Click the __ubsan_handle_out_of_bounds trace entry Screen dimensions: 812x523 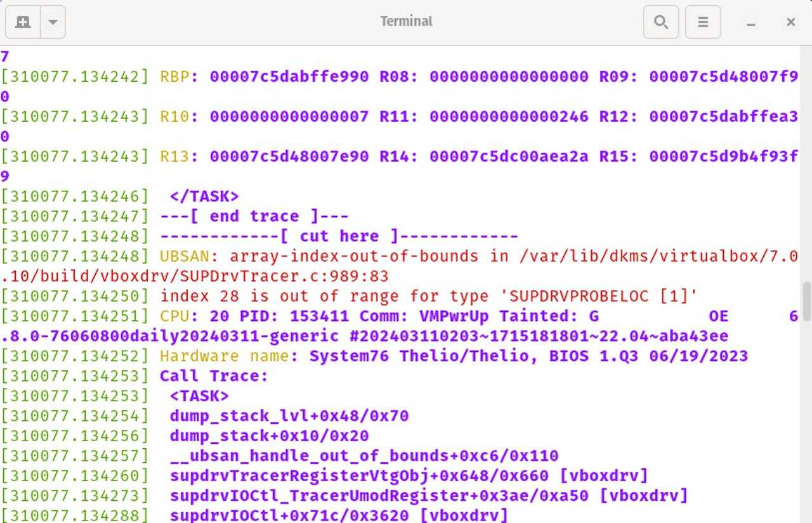(x=363, y=456)
